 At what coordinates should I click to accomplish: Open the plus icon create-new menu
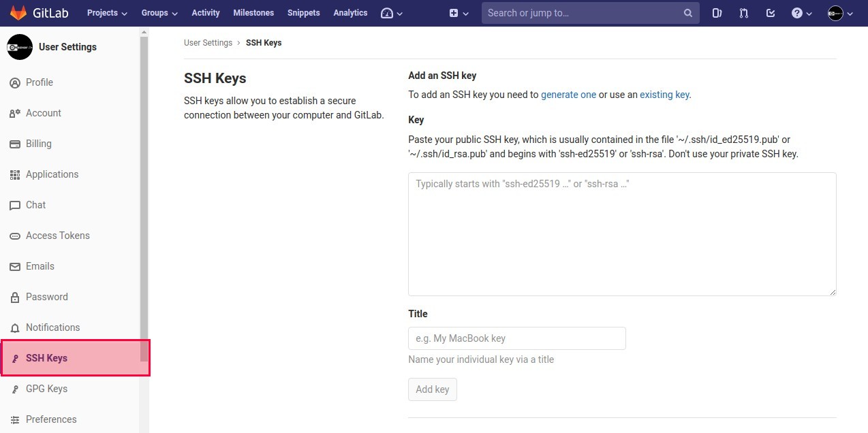454,13
